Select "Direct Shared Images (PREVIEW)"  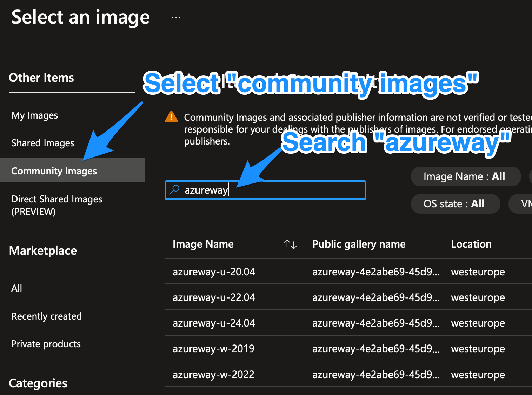tap(56, 205)
